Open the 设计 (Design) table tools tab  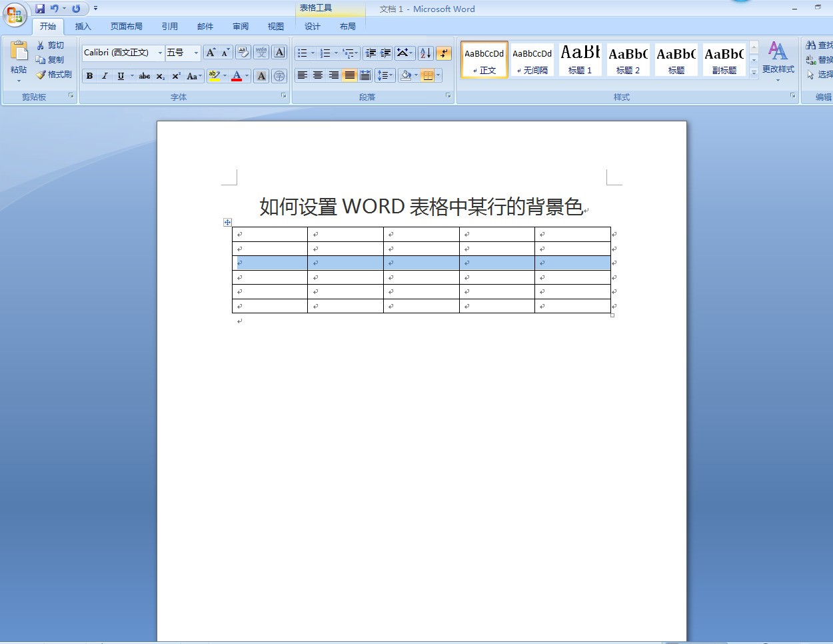tap(312, 27)
